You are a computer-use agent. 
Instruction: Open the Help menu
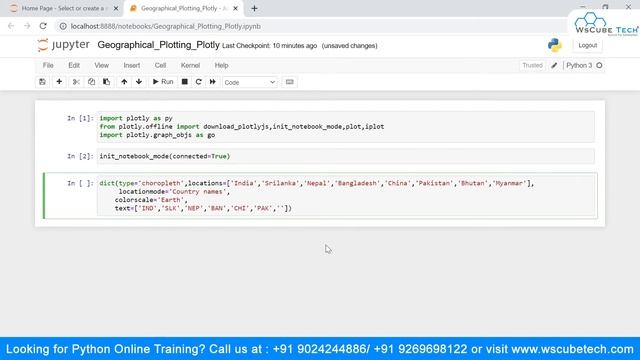point(221,65)
